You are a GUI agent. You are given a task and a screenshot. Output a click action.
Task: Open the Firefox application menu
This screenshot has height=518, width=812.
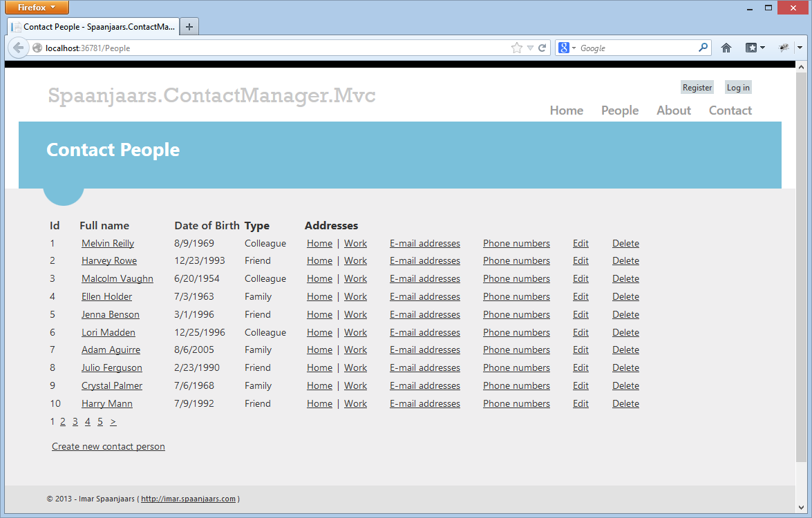37,8
